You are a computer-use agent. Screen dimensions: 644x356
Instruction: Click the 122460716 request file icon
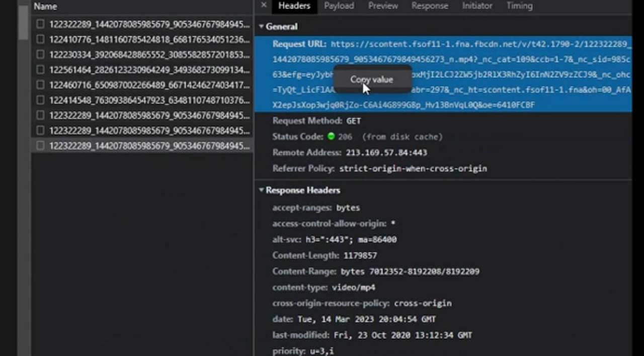tap(40, 85)
